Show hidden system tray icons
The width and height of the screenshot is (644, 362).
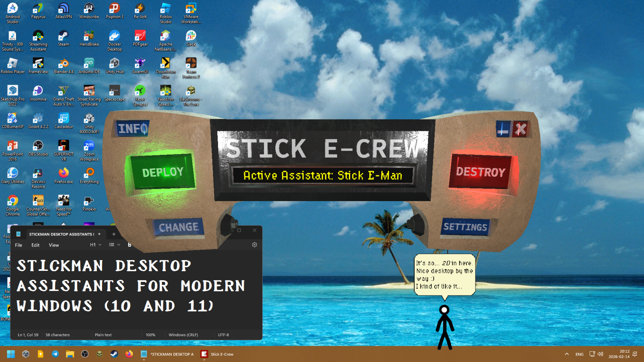pyautogui.click(x=567, y=354)
